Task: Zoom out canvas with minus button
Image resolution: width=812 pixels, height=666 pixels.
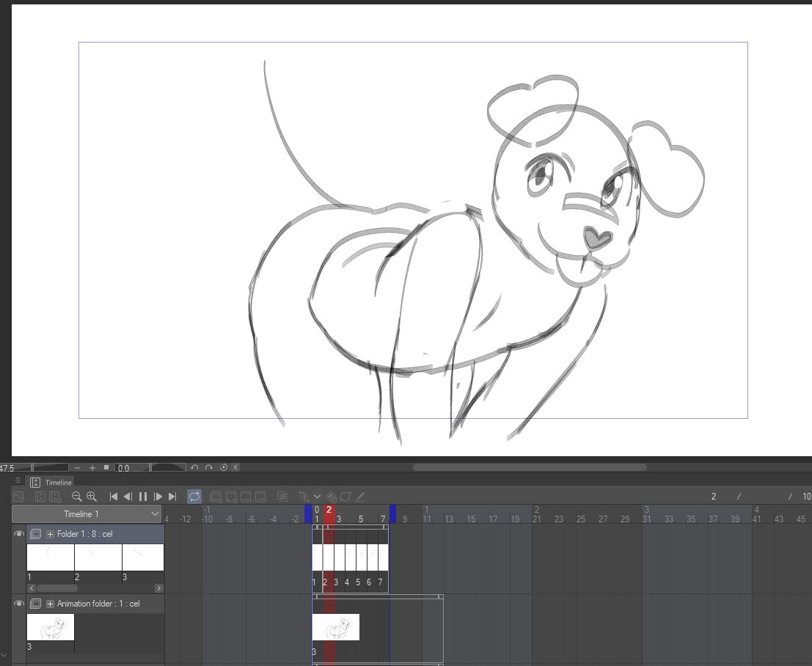Action: (77, 468)
